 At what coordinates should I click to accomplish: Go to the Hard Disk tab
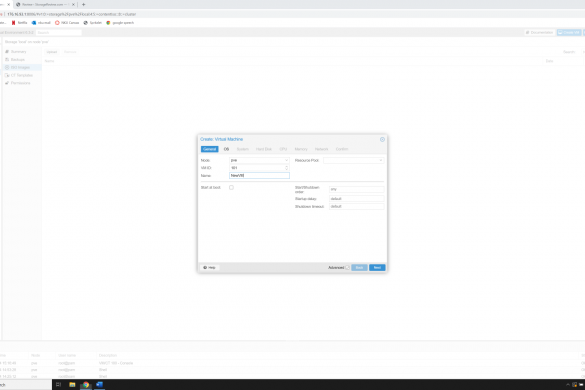tap(264, 149)
